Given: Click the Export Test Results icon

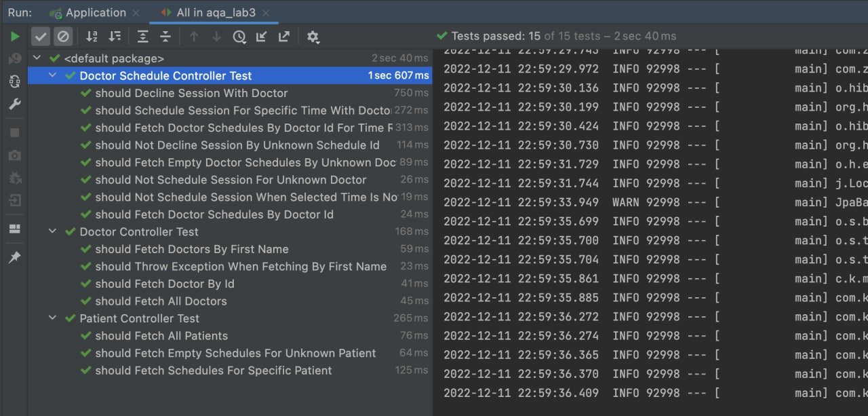Looking at the screenshot, I should 283,36.
